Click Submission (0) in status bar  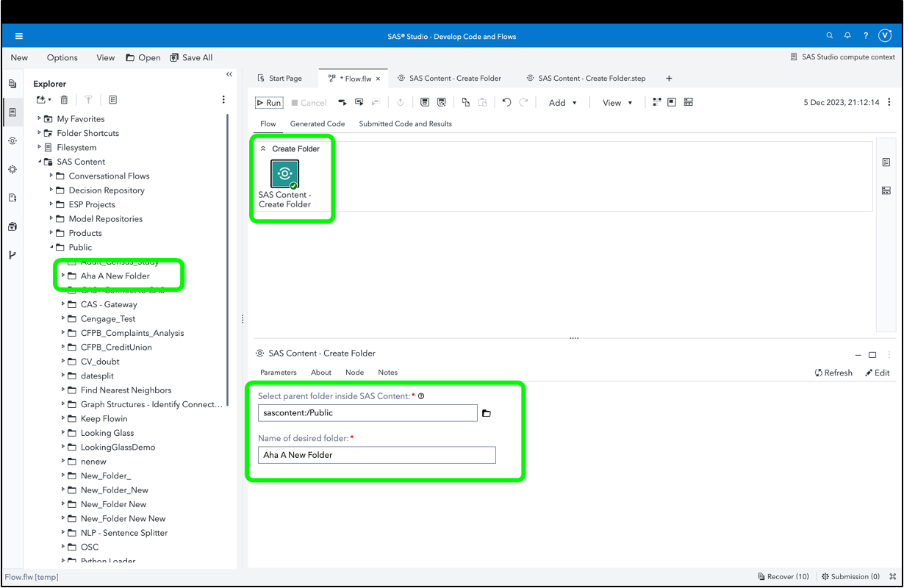coord(850,577)
